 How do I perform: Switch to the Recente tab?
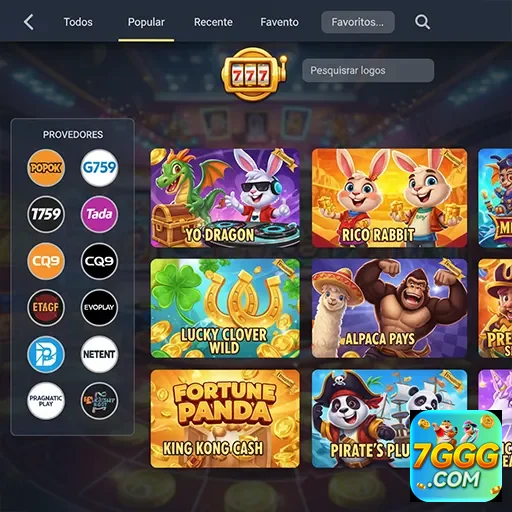coord(213,22)
